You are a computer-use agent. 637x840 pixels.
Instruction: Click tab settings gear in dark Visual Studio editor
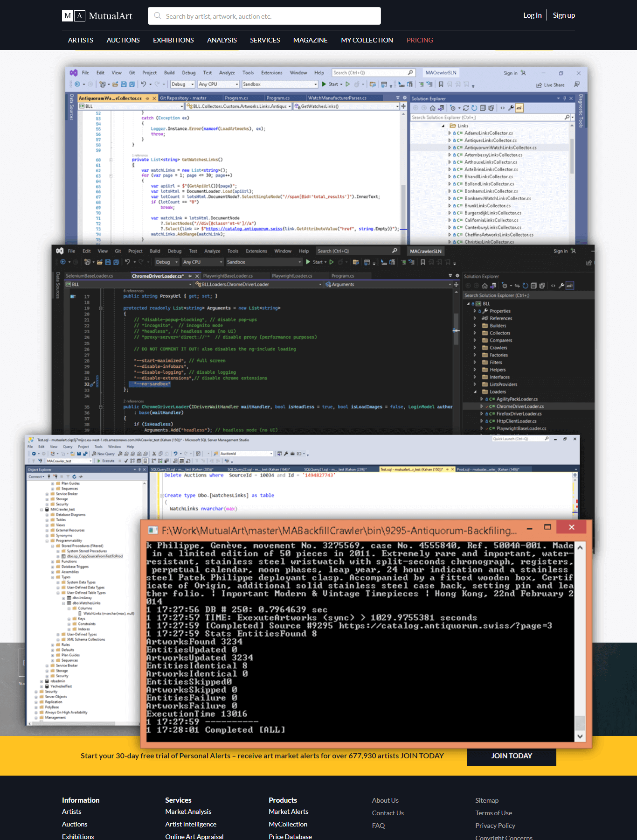click(x=457, y=276)
